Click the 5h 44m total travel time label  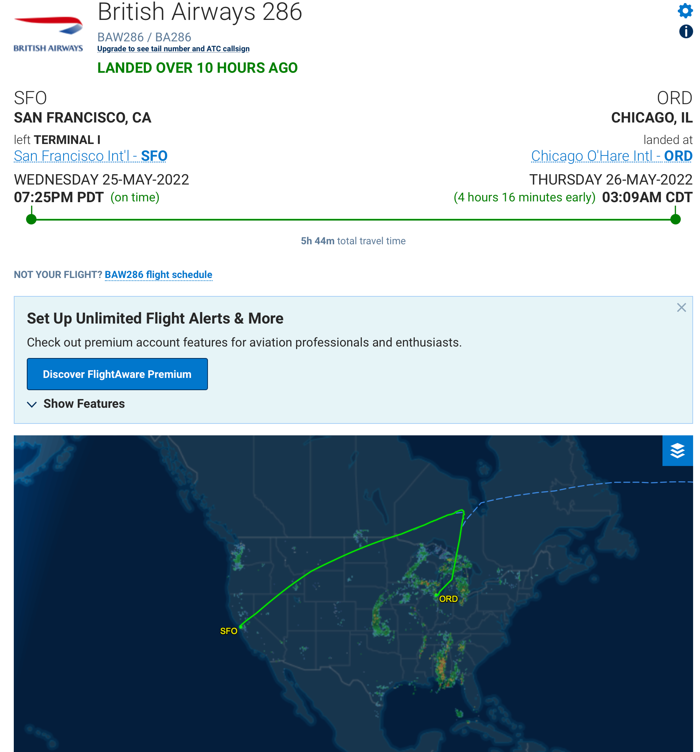click(x=353, y=241)
